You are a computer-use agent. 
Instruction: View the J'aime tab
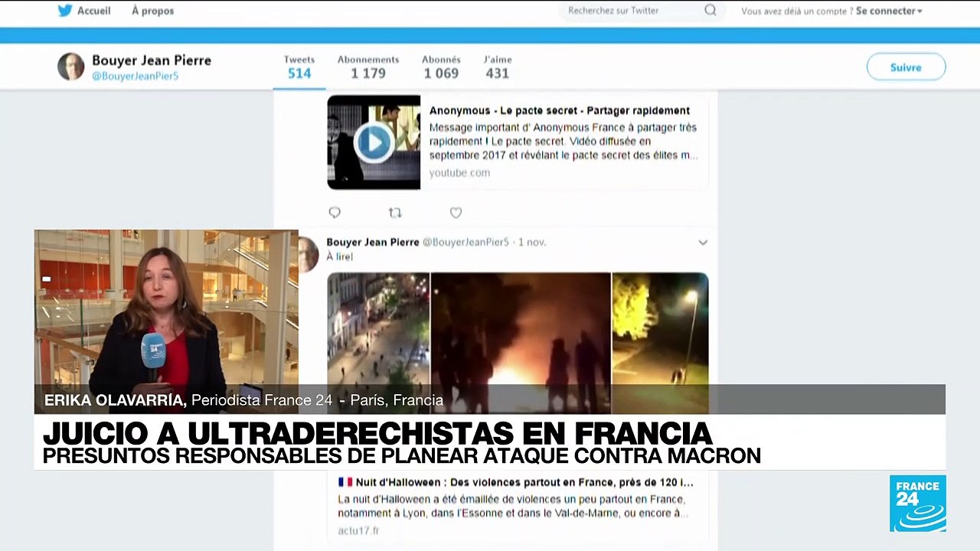[x=498, y=67]
